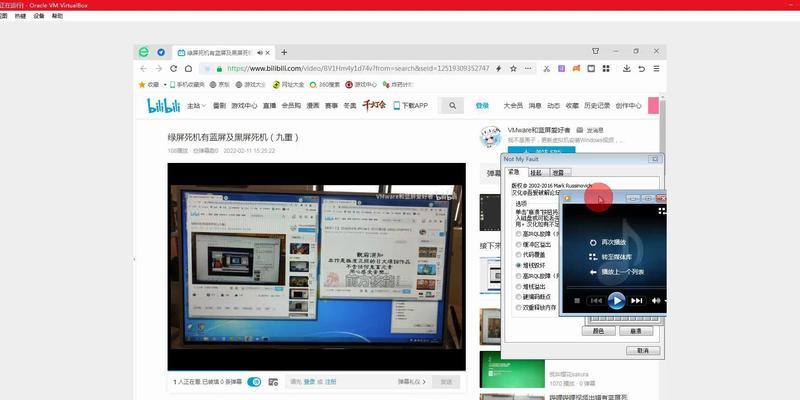Open the four-squares extensions grid icon
The height and width of the screenshot is (400, 800).
click(x=606, y=68)
